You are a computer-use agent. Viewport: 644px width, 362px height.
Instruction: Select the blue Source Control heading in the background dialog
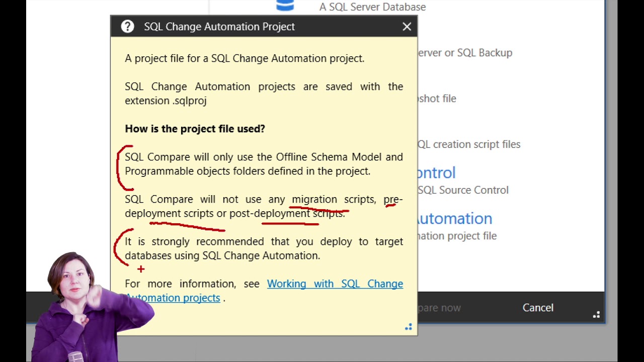coord(437,172)
